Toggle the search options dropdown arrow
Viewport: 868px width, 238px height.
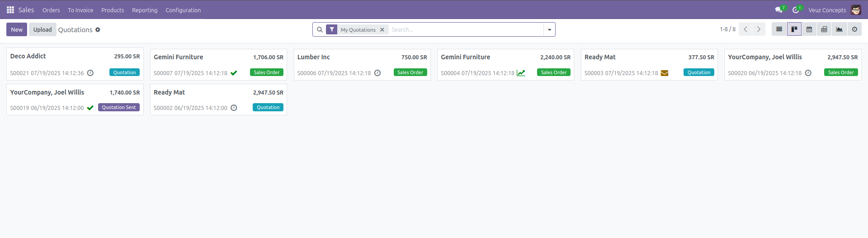(x=549, y=30)
